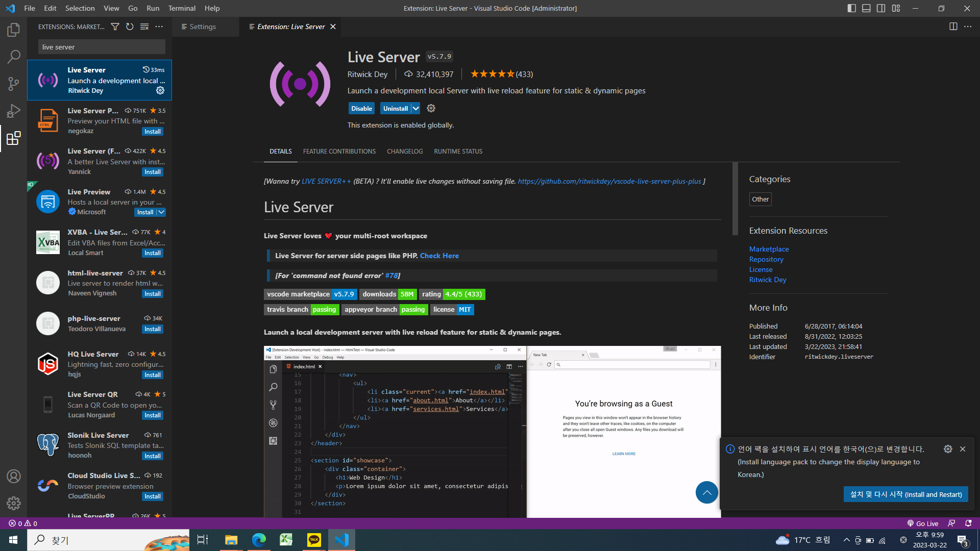980x551 pixels.
Task: Expand the Uninstall dropdown arrow
Action: tap(416, 108)
